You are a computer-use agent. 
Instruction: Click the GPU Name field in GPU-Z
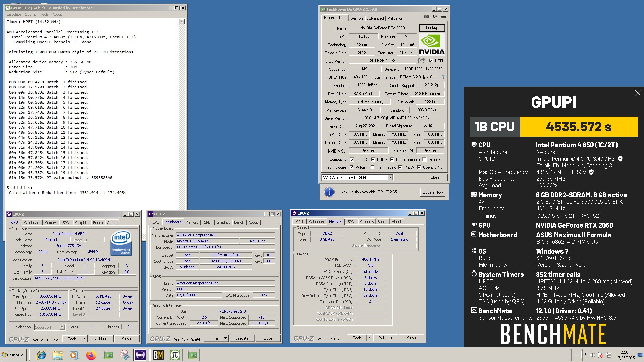382,28
